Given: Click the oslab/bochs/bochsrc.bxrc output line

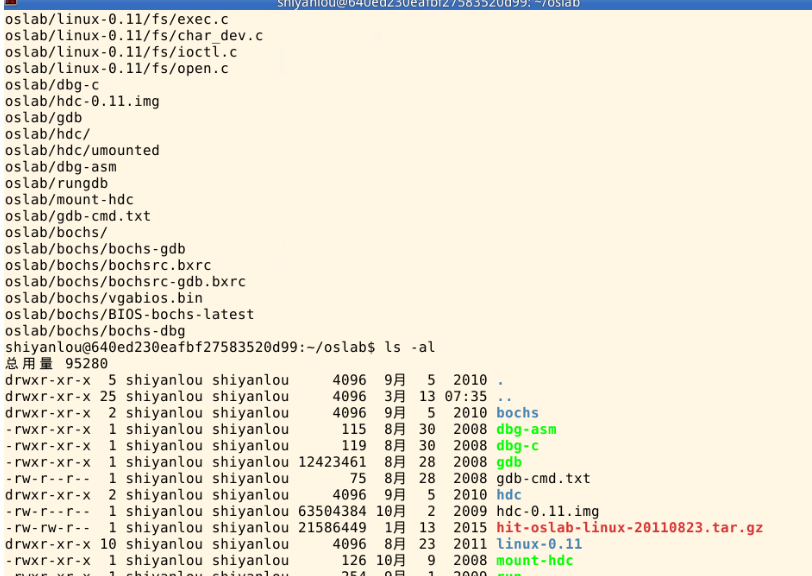Looking at the screenshot, I should [108, 265].
